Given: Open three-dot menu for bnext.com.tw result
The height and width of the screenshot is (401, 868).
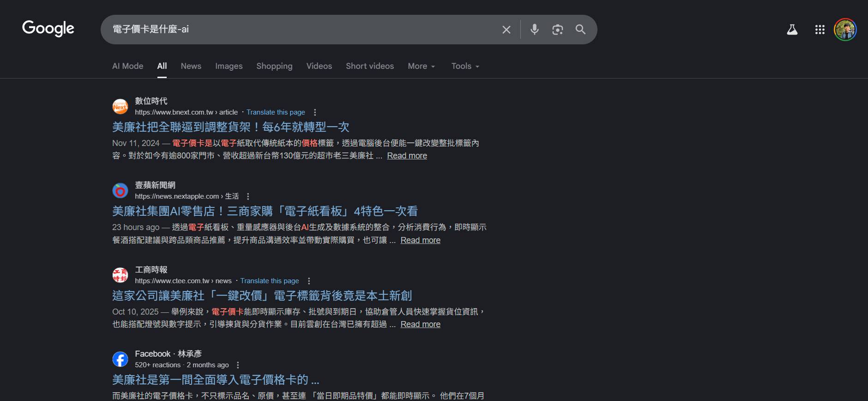Looking at the screenshot, I should click(x=315, y=112).
